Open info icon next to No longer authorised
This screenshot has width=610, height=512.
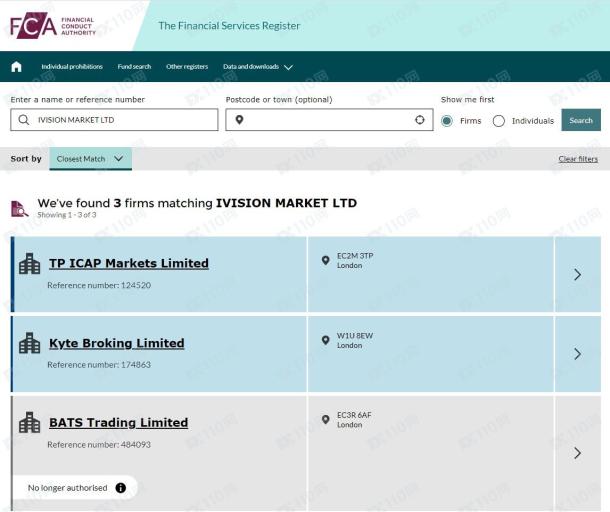pos(121,487)
